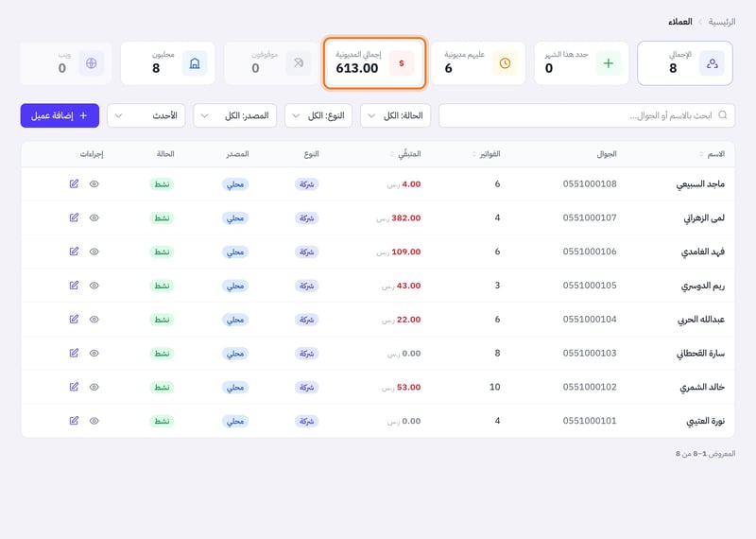Click the users icon in الإجمالي card
756x539 pixels.
[712, 63]
